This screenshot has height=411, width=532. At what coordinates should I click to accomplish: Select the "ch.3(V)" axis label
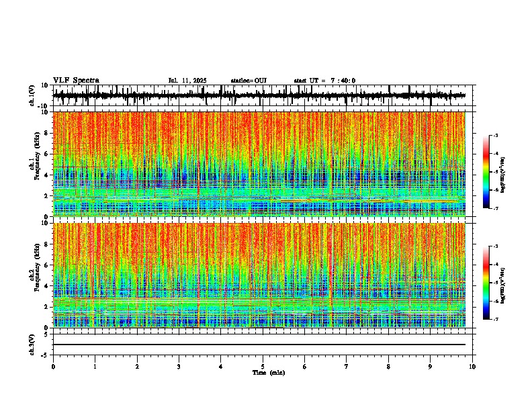point(32,345)
